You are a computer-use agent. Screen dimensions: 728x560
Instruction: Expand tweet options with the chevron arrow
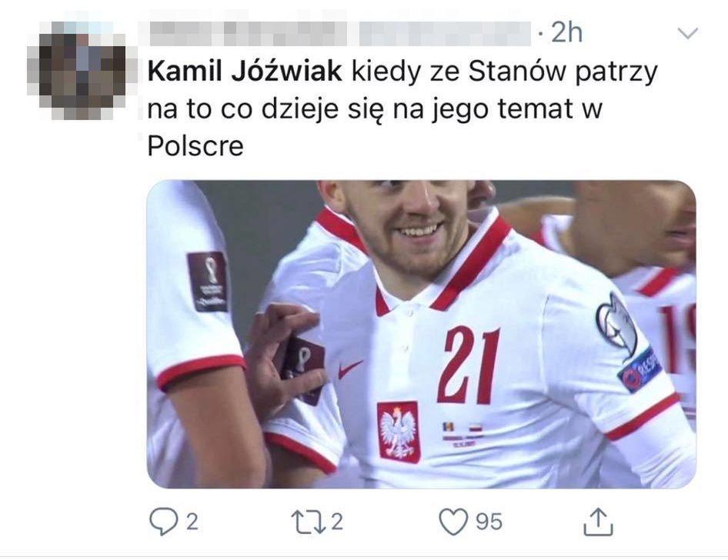point(688,33)
